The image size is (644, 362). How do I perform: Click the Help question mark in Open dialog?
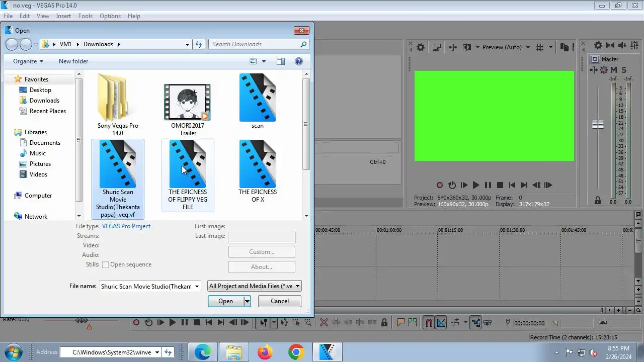[x=298, y=61]
